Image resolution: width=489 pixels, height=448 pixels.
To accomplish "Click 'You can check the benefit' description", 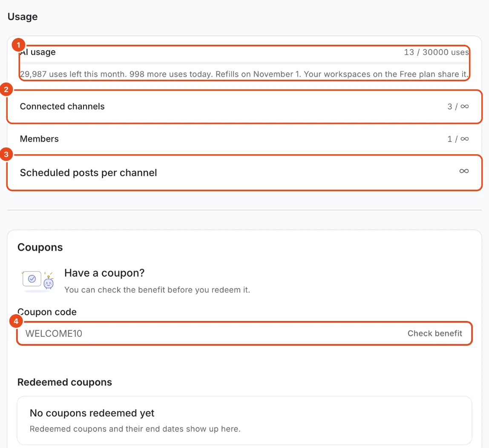I will point(157,290).
